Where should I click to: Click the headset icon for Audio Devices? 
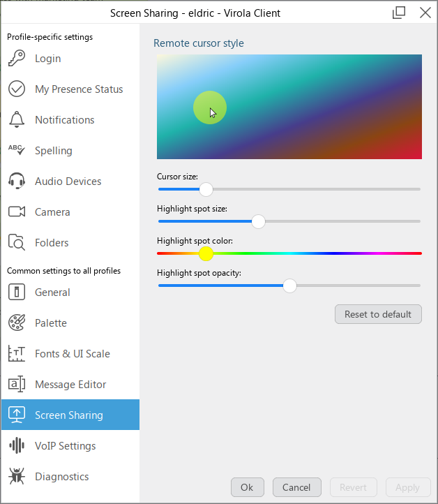(17, 181)
